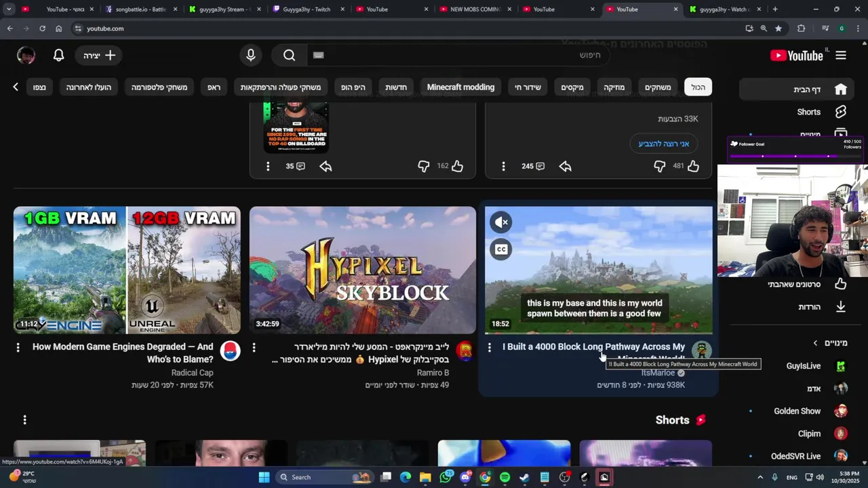Screen dimensions: 868x488
Task: Open Shorts section options menu
Action: coord(24,420)
